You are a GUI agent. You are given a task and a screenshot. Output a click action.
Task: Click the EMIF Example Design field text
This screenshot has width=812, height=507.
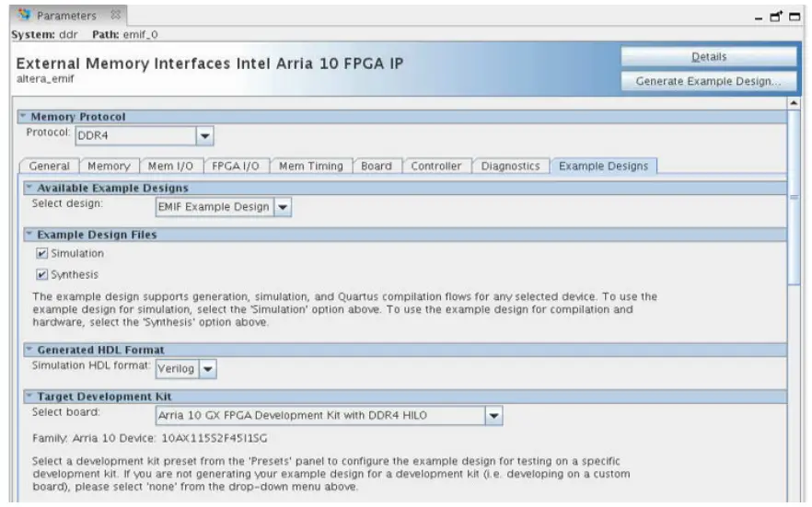coord(214,207)
